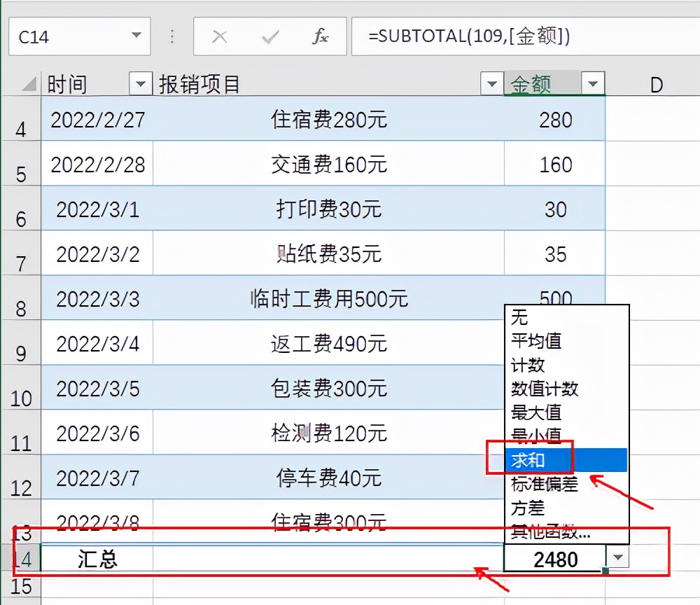Open the Insert Function fx dialog
This screenshot has width=700, height=605.
click(320, 36)
